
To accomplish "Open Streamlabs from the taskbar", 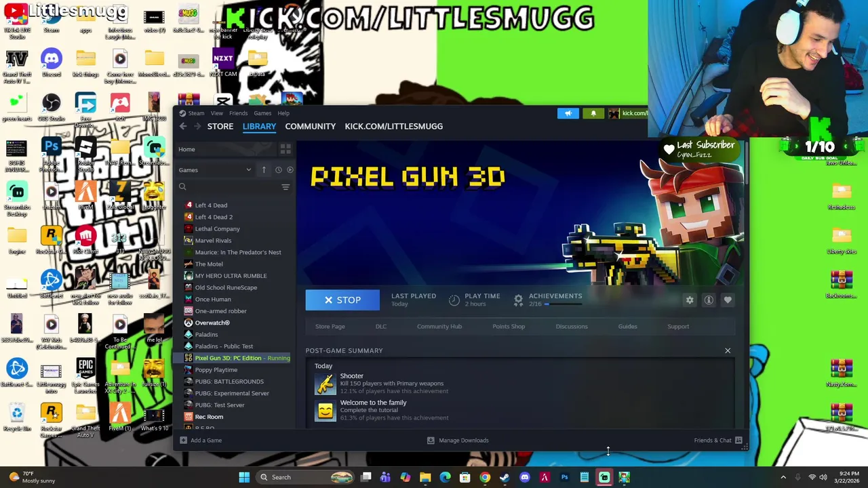I will tap(604, 477).
